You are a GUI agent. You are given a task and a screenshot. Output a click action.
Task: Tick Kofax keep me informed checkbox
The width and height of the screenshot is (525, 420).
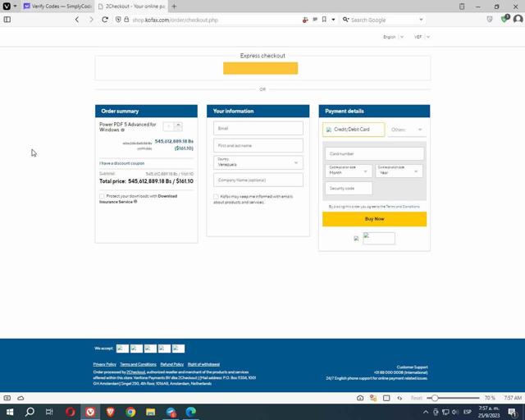pyautogui.click(x=216, y=197)
